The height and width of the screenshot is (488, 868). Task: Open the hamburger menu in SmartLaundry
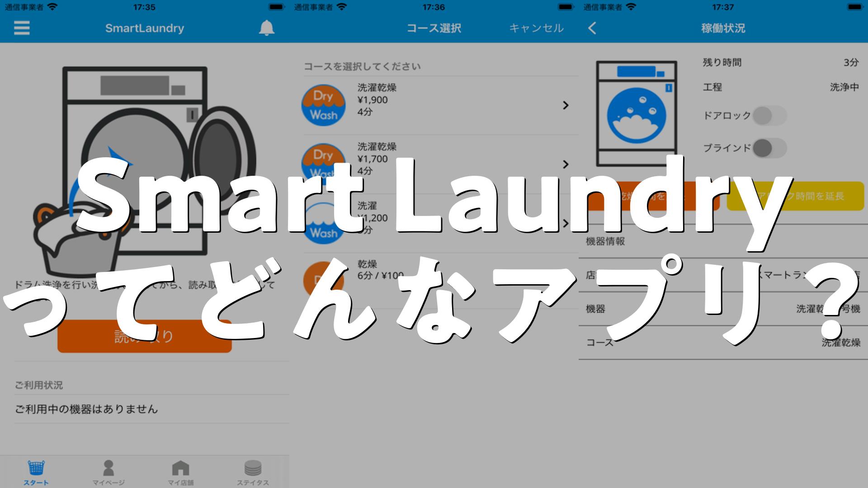coord(22,28)
